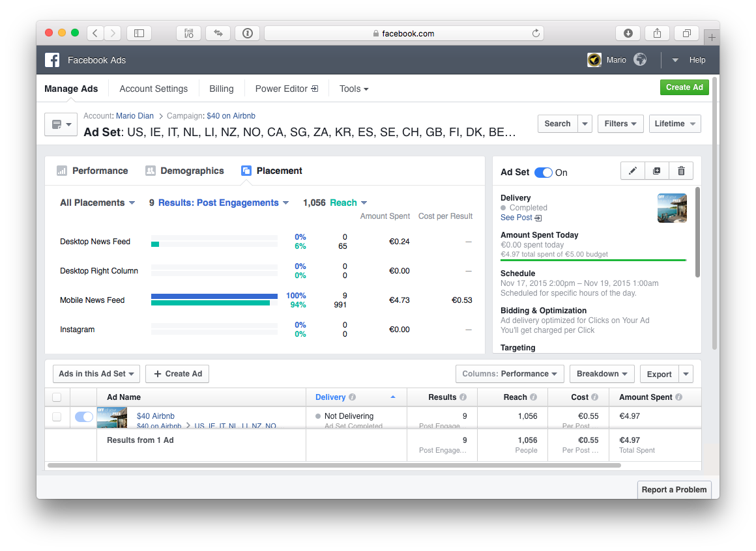Show info for the Delivery column
The height and width of the screenshot is (551, 756).
(353, 397)
